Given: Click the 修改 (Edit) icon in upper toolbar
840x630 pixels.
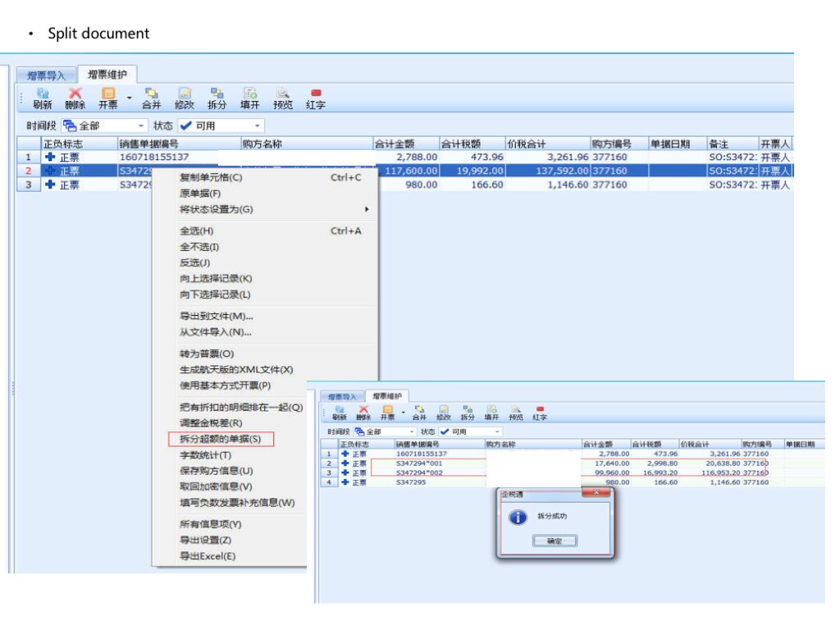Looking at the screenshot, I should [185, 98].
